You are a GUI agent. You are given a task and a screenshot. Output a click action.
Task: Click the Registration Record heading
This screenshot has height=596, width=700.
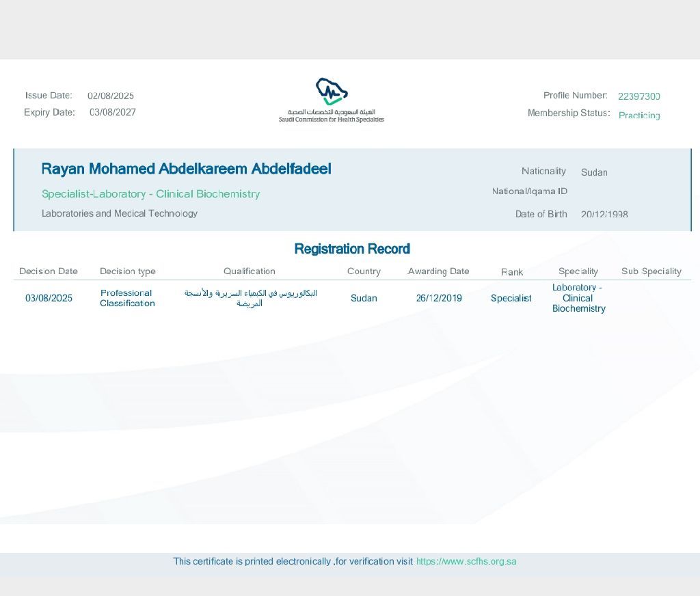coord(352,249)
